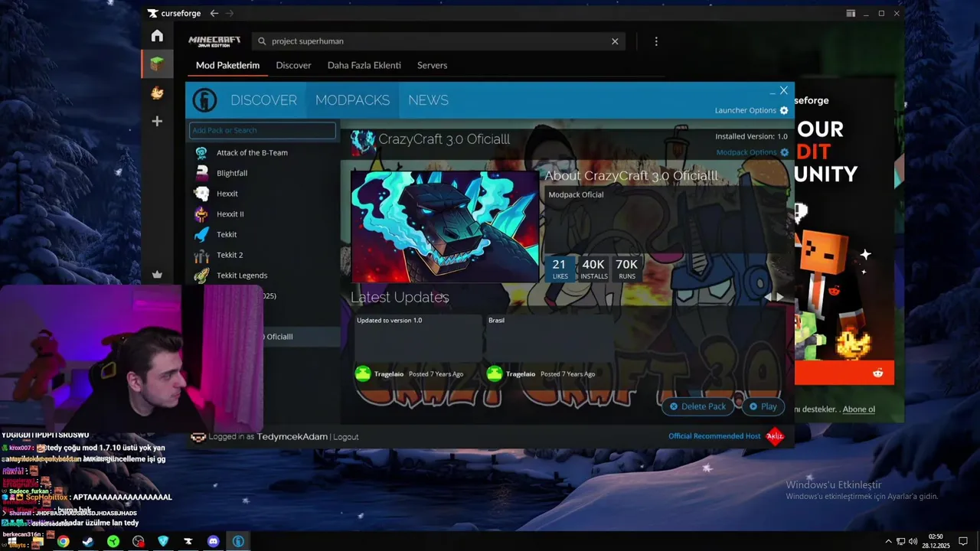Click the Akliz recommended host logo
980x551 pixels.
coord(775,436)
